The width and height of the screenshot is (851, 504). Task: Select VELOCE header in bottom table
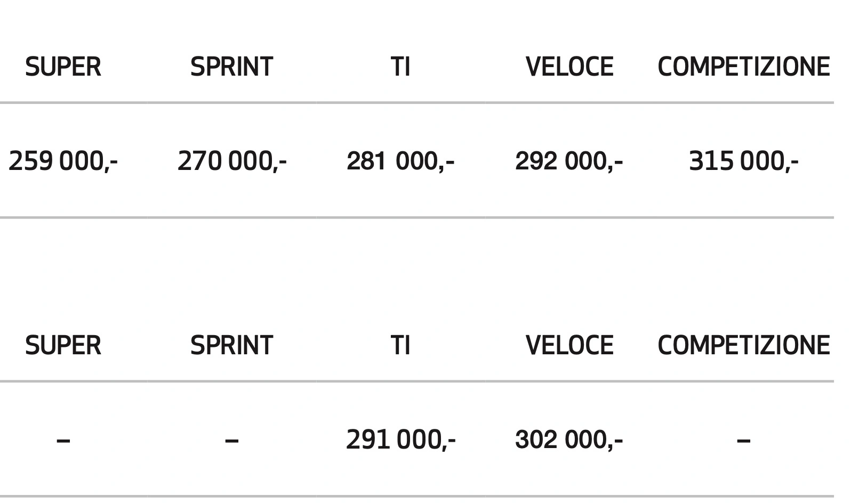[x=569, y=346]
